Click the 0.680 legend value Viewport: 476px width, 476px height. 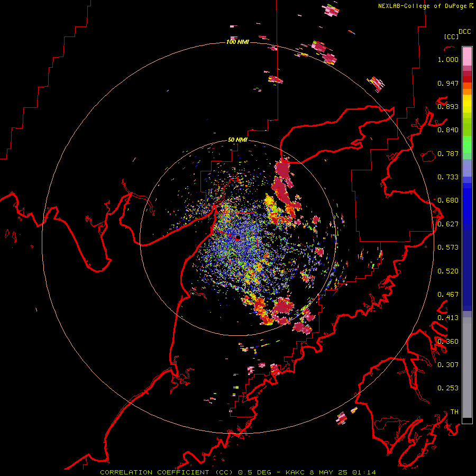click(x=448, y=200)
